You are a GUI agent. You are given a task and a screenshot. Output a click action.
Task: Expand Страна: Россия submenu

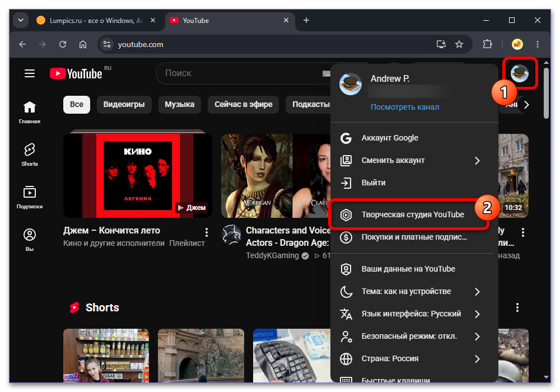tap(478, 359)
